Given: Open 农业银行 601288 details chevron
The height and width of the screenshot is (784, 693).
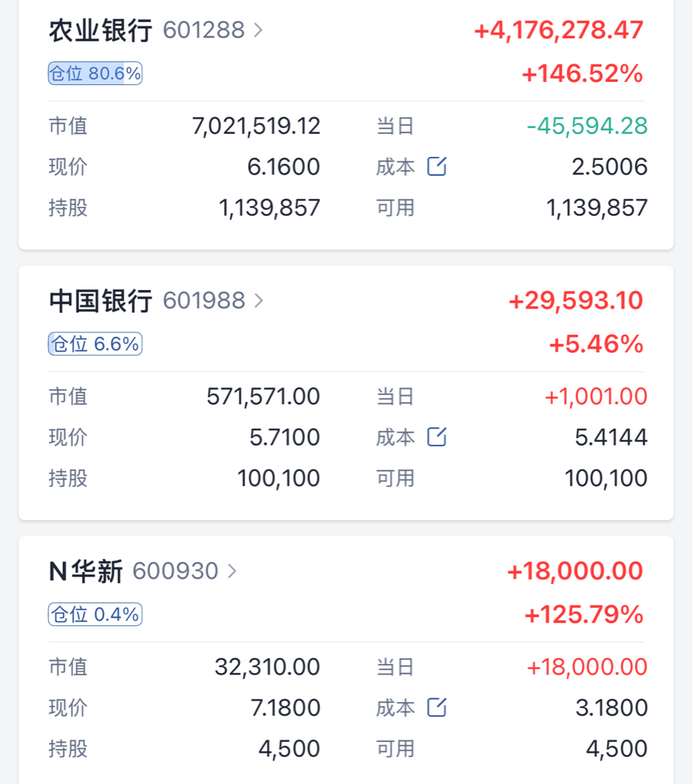Looking at the screenshot, I should [x=258, y=31].
